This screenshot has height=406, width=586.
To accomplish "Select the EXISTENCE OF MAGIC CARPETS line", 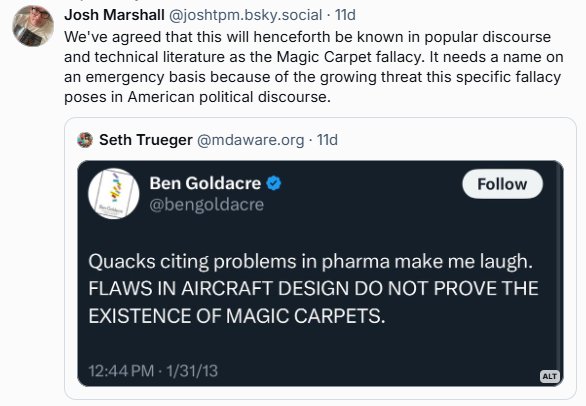I will coord(237,316).
